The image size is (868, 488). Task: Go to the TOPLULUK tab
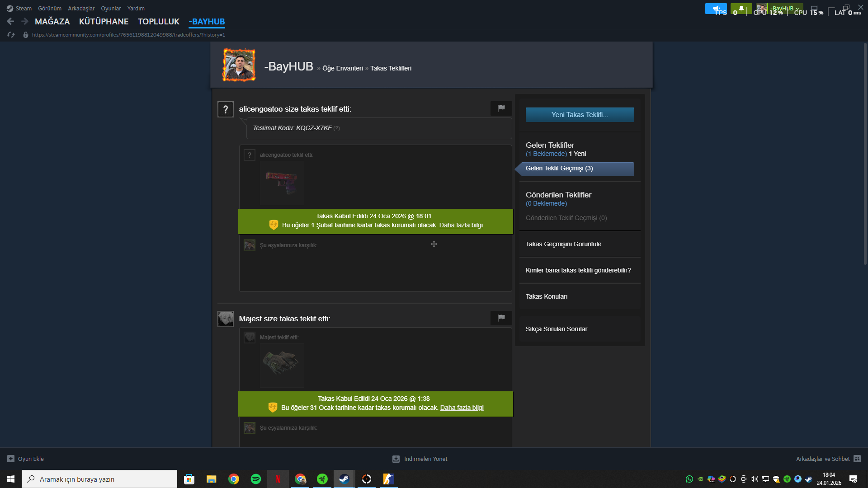[159, 22]
